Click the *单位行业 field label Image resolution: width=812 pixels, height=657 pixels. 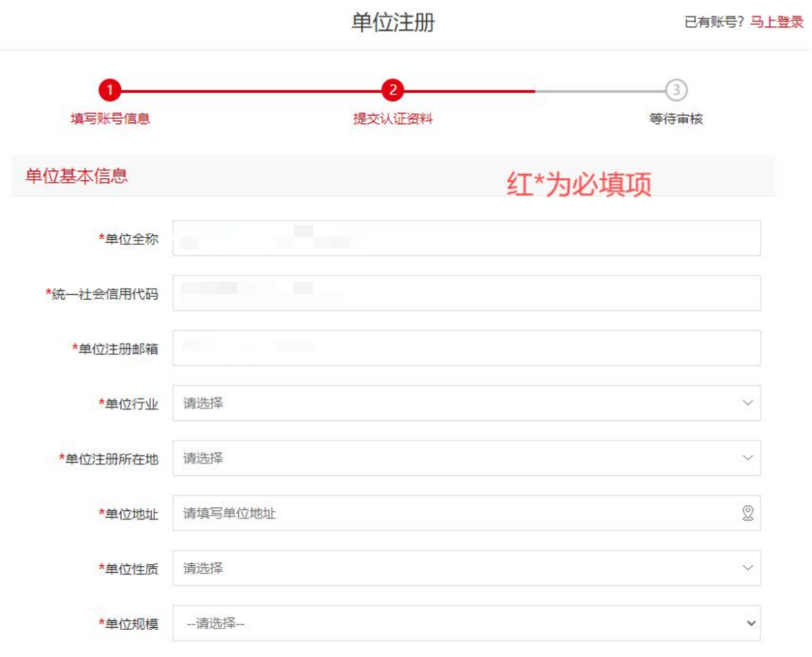[x=129, y=404]
